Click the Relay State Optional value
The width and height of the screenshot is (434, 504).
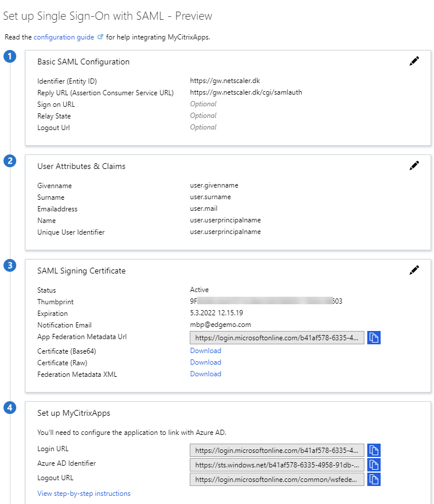(203, 116)
